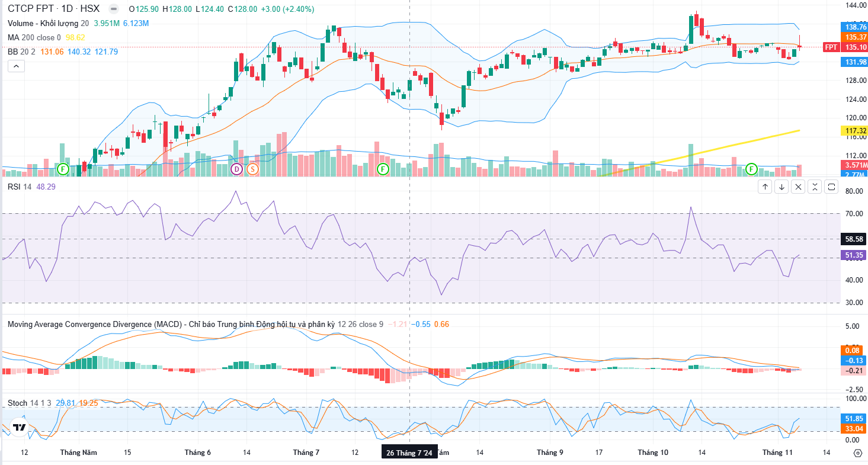Delete the RSI pane with the X icon
The width and height of the screenshot is (868, 465).
(798, 187)
